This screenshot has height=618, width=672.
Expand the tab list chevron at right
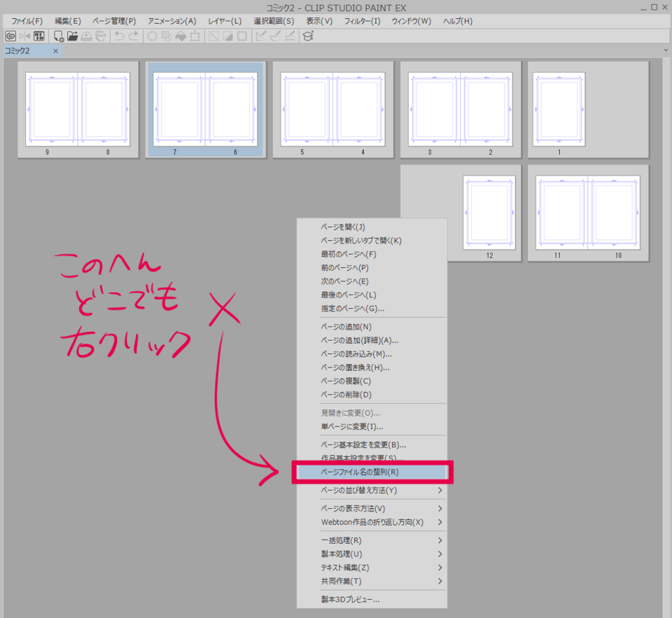[x=666, y=50]
